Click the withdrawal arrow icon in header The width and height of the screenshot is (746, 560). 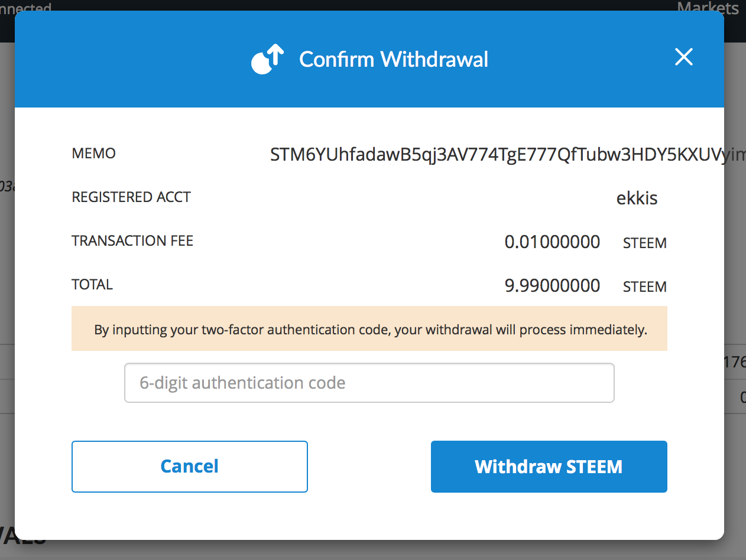268,60
